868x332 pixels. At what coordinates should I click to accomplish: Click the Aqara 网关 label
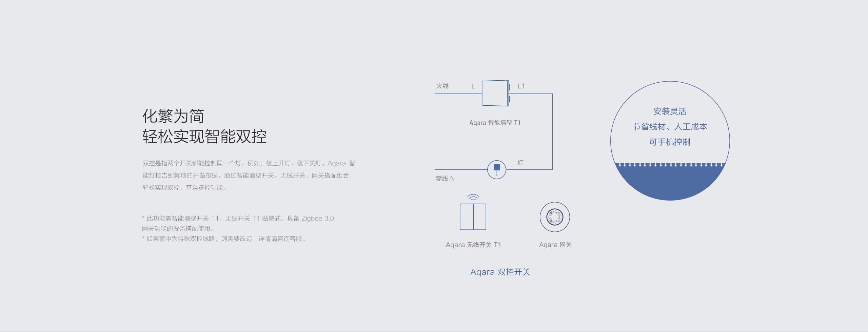coord(555,245)
